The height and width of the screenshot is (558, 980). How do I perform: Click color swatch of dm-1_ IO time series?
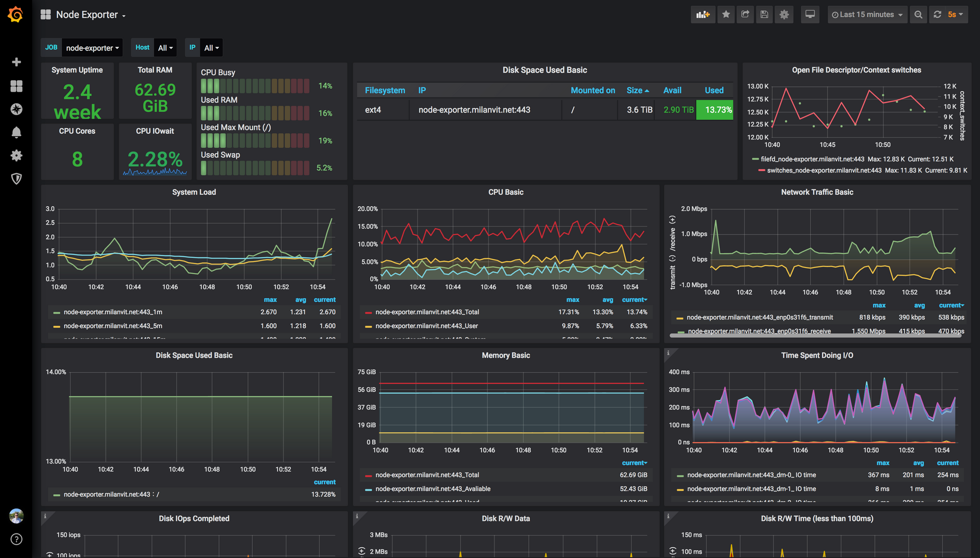tap(680, 489)
